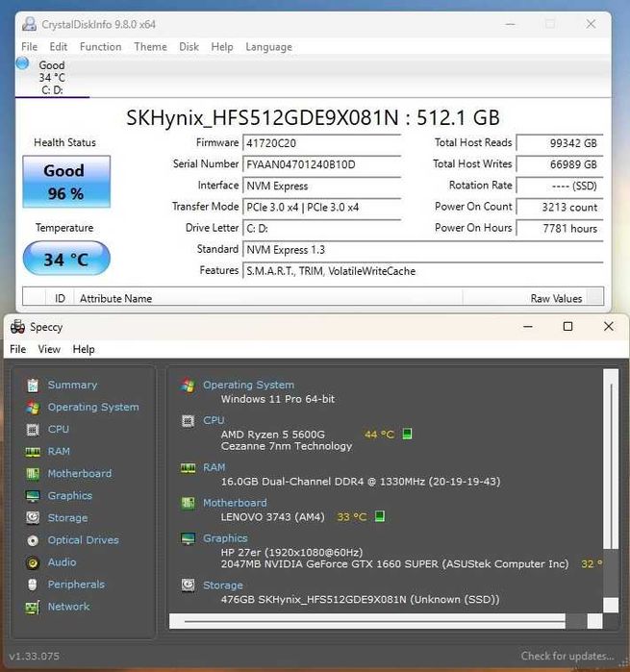The height and width of the screenshot is (672, 630).
Task: Click the monitor icon beside Graphics summary heading
Action: pos(188,538)
